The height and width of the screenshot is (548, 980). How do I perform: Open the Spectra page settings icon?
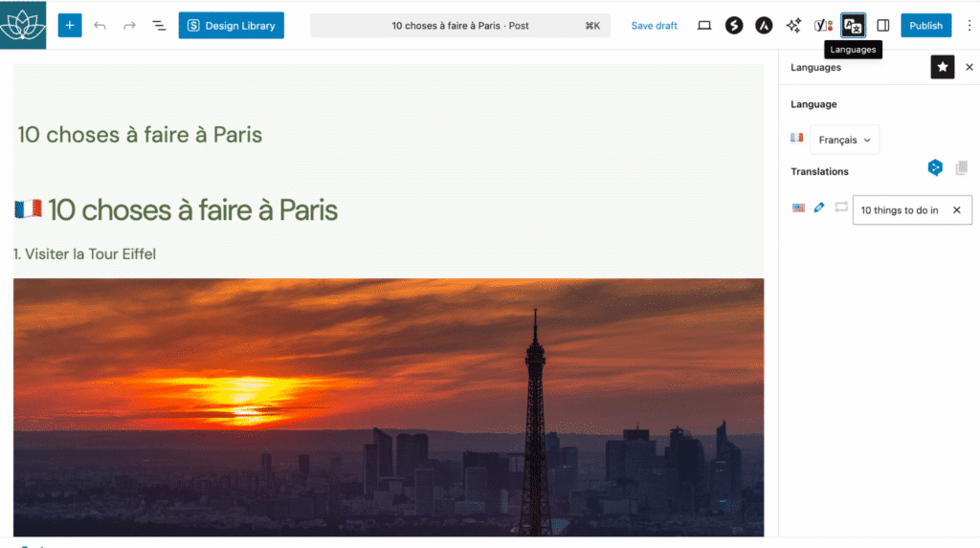click(734, 26)
